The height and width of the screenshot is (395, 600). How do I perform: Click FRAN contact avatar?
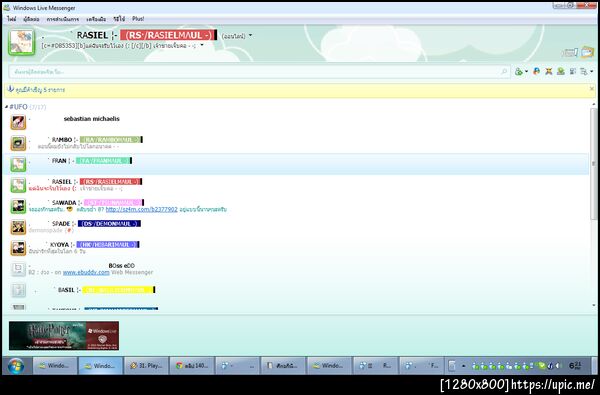pos(18,164)
